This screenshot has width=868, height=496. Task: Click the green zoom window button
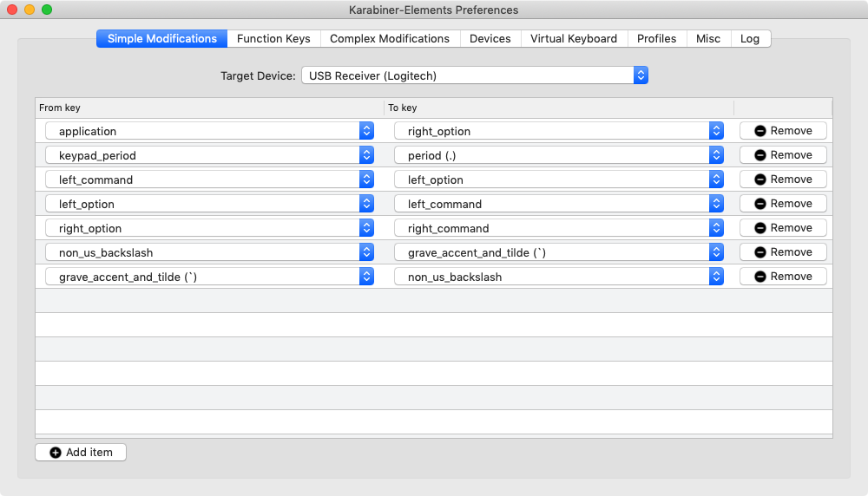[x=47, y=10]
